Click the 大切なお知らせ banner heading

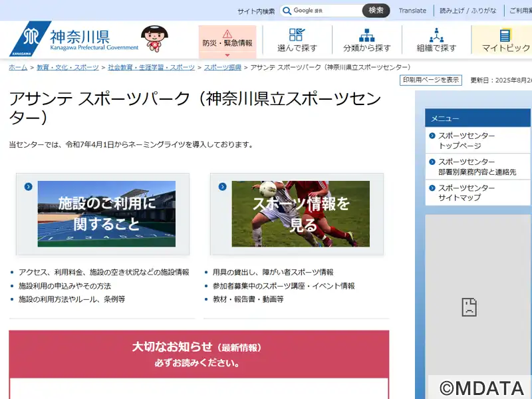[x=197, y=347]
